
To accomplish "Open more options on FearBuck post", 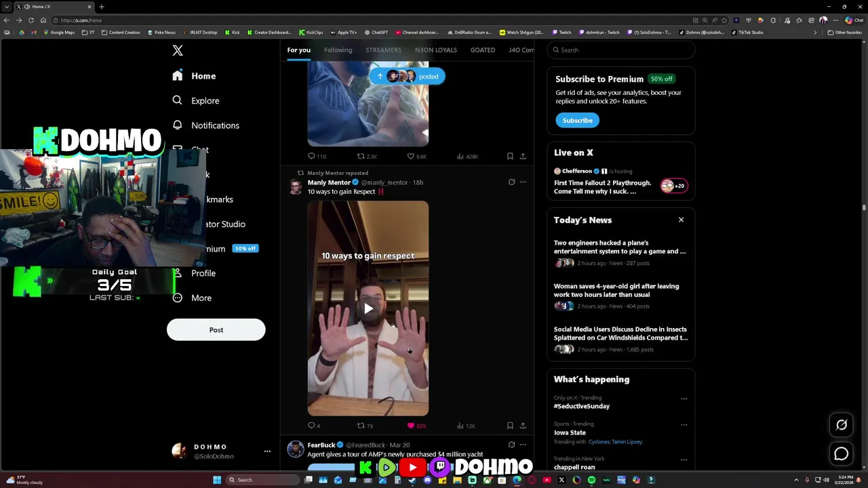I will tap(523, 445).
